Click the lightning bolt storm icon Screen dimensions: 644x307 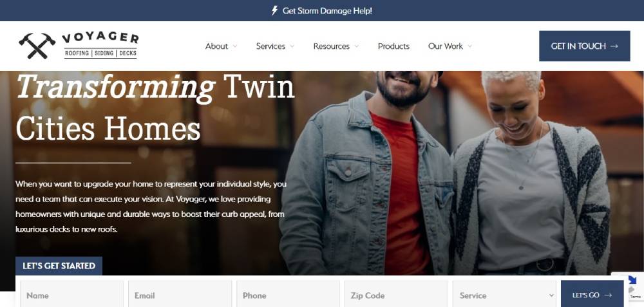275,11
